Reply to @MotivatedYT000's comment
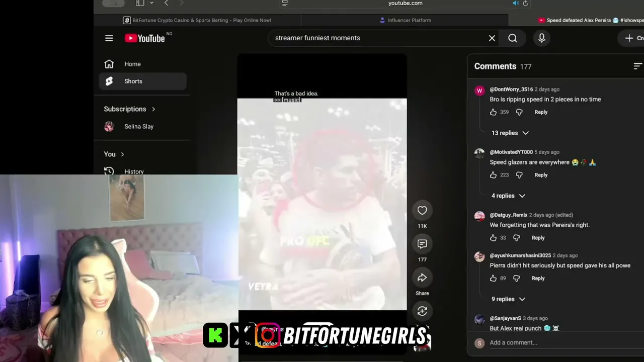The width and height of the screenshot is (644, 362). 541,175
